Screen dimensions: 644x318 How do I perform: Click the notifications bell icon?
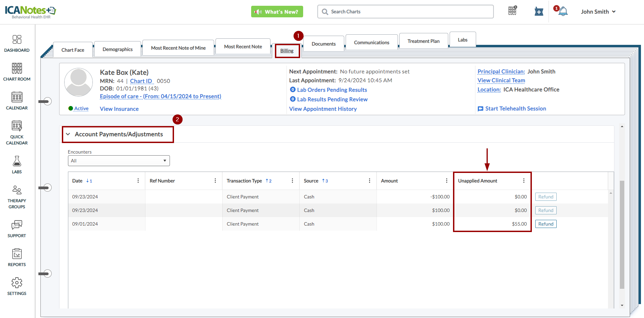click(563, 12)
